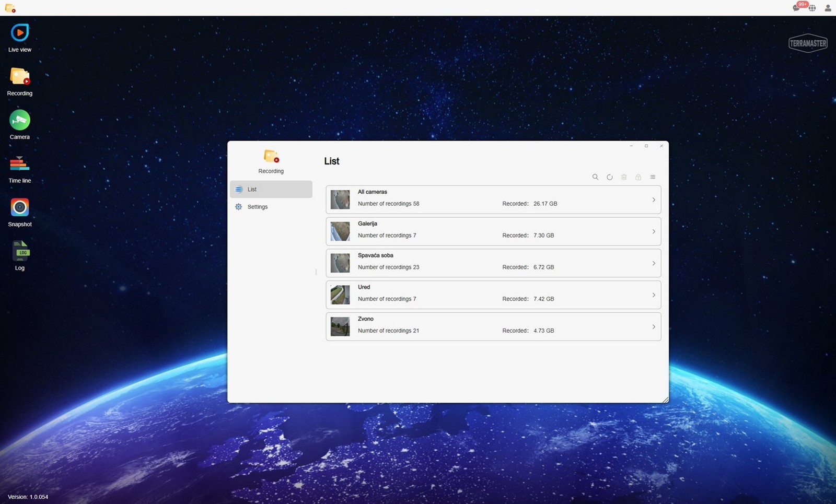The width and height of the screenshot is (836, 504).
Task: Open the Camera app icon
Action: coord(20,120)
